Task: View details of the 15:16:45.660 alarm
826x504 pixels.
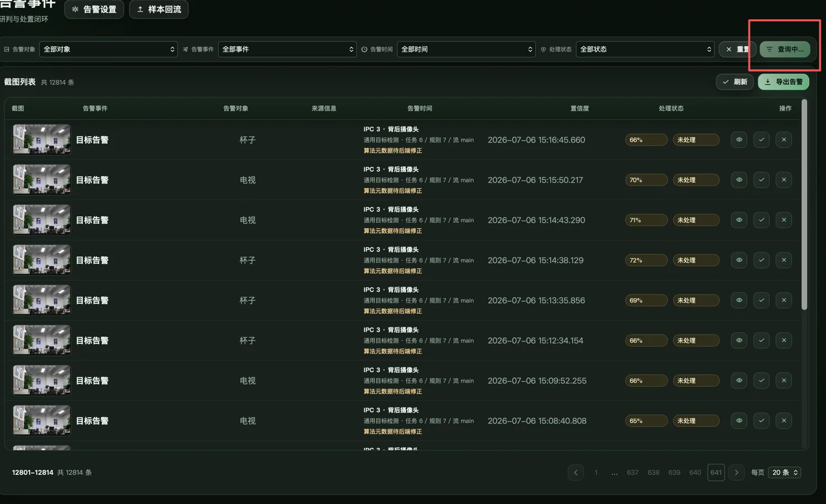Action: [739, 140]
